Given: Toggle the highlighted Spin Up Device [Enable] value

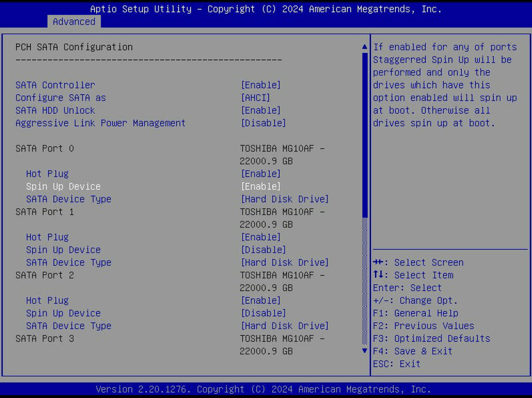Looking at the screenshot, I should coord(260,187).
